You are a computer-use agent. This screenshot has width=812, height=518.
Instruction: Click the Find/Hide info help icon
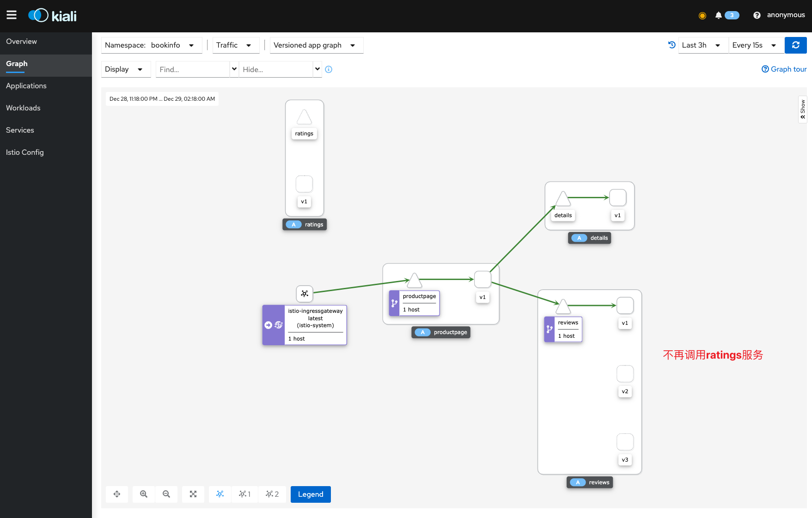[329, 69]
